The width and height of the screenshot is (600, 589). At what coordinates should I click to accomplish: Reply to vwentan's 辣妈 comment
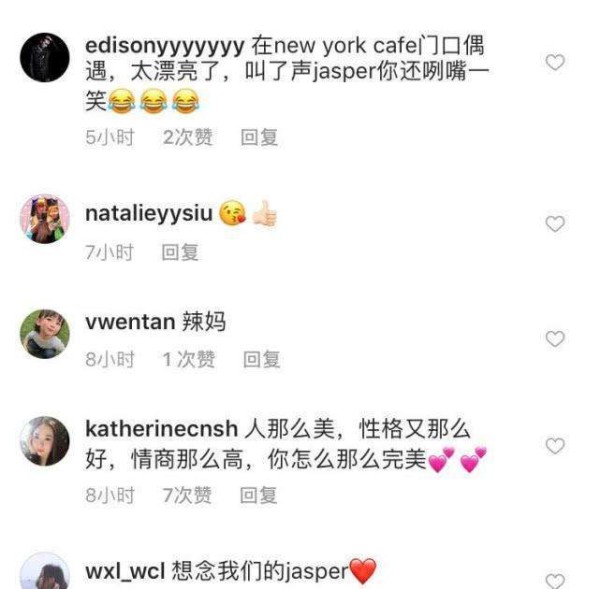click(262, 359)
